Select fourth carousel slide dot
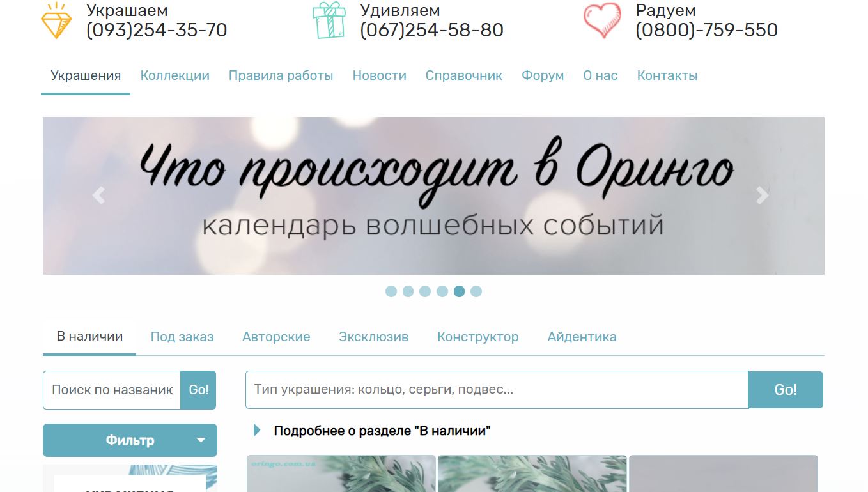Image resolution: width=868 pixels, height=492 pixels. tap(442, 291)
